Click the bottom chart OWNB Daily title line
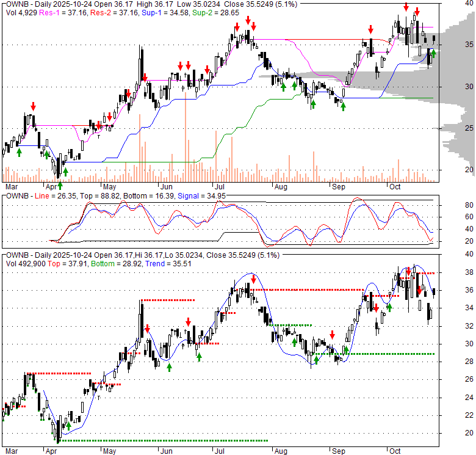Viewport: 476px width, 455px height. tap(143, 255)
